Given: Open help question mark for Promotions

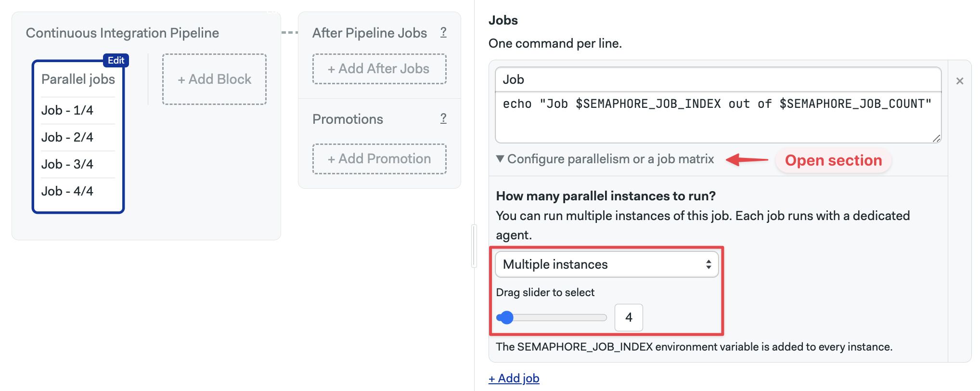Looking at the screenshot, I should click(x=443, y=118).
